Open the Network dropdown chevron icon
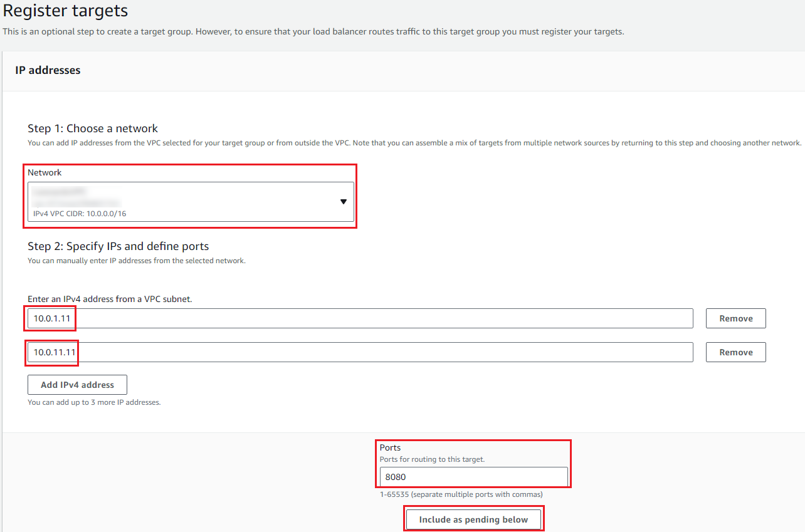Screen dimensions: 805x532 click(x=344, y=202)
